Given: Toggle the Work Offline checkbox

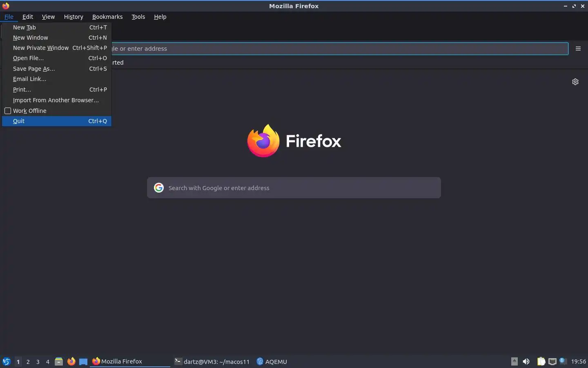Looking at the screenshot, I should coord(8,111).
